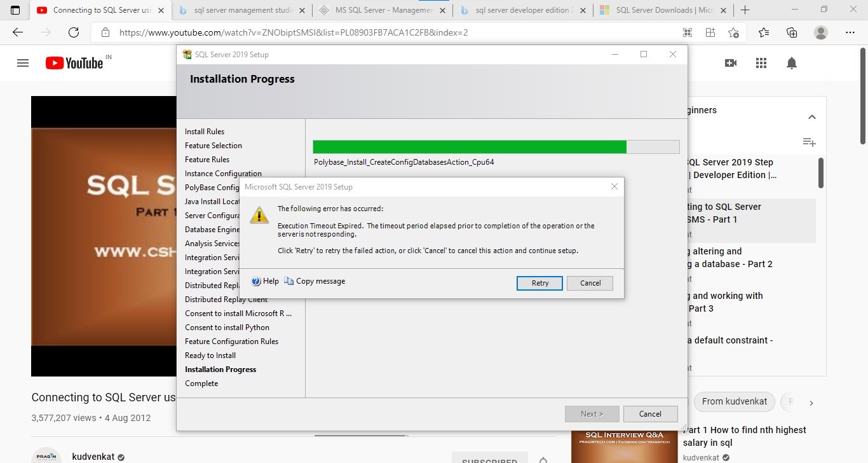Switch to sql server management studio tab
868x463 pixels.
pos(242,10)
